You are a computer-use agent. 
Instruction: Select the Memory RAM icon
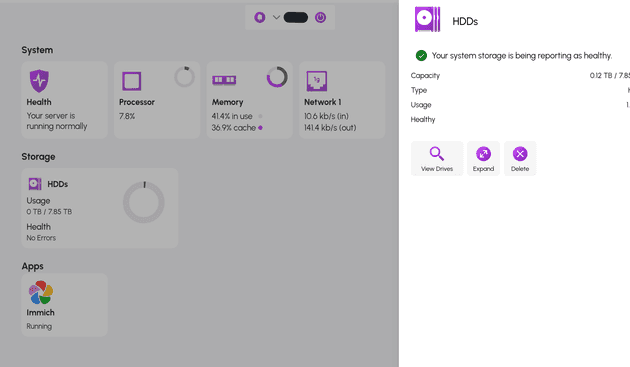pos(224,80)
